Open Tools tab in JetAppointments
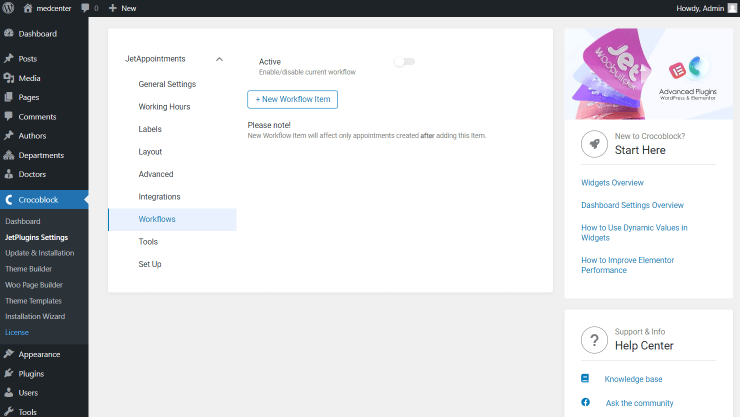740x417 pixels. [x=148, y=242]
